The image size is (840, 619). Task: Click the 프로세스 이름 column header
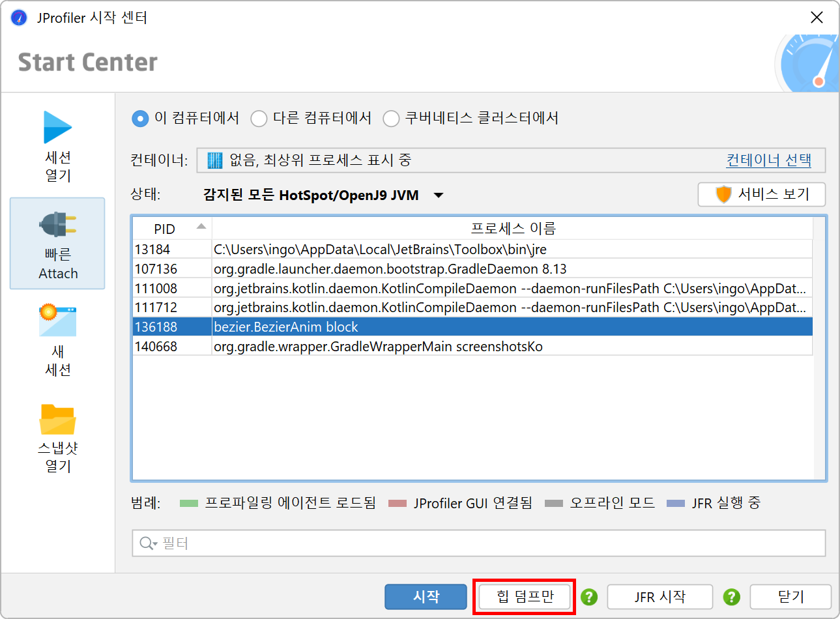(512, 229)
